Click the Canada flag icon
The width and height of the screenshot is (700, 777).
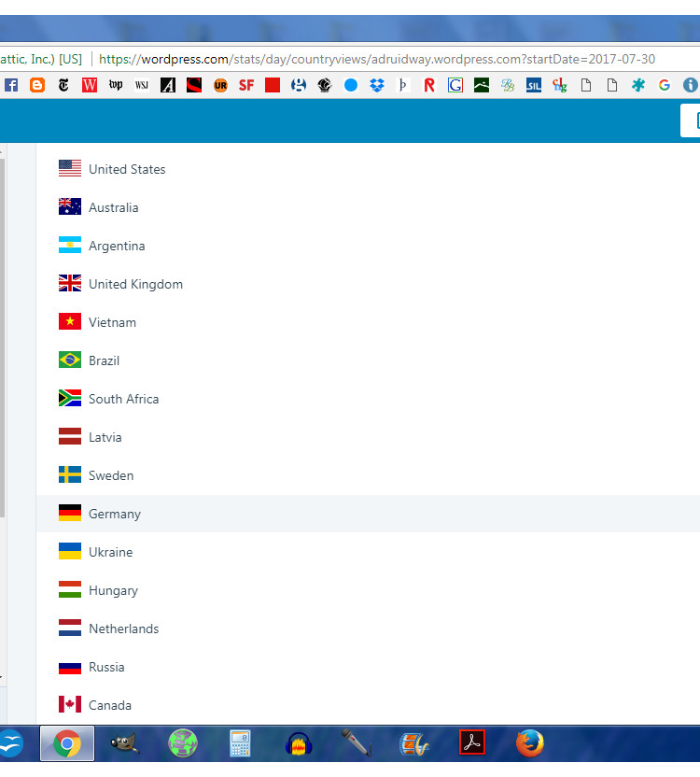[70, 704]
